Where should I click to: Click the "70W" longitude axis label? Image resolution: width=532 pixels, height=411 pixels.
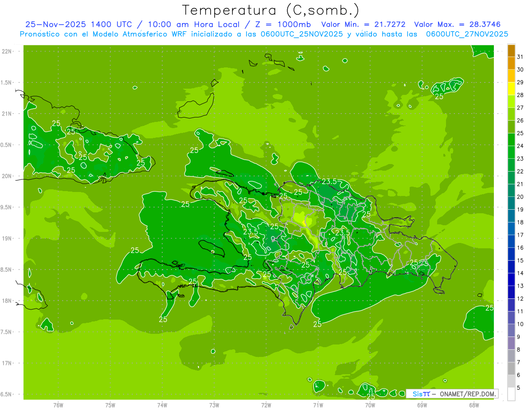tap(370, 405)
